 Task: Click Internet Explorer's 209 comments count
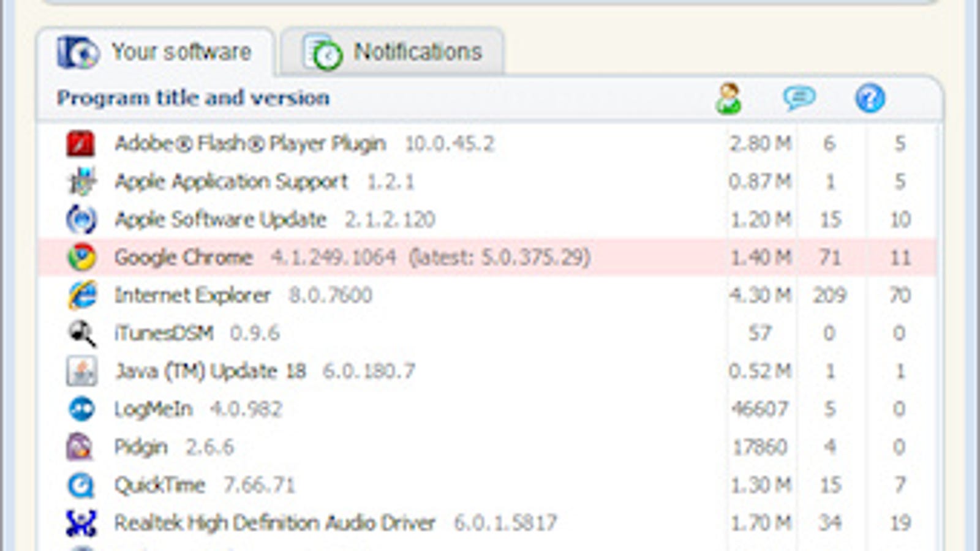829,295
